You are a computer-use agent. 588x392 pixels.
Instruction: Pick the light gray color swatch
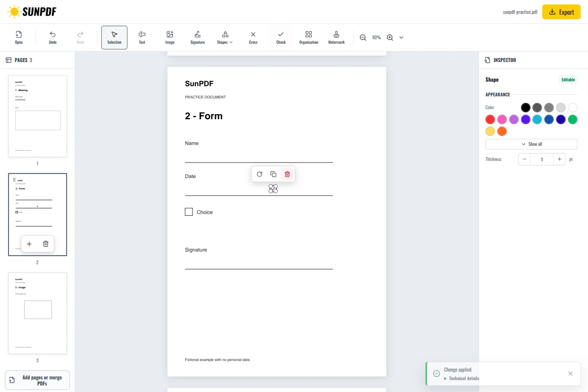[561, 107]
